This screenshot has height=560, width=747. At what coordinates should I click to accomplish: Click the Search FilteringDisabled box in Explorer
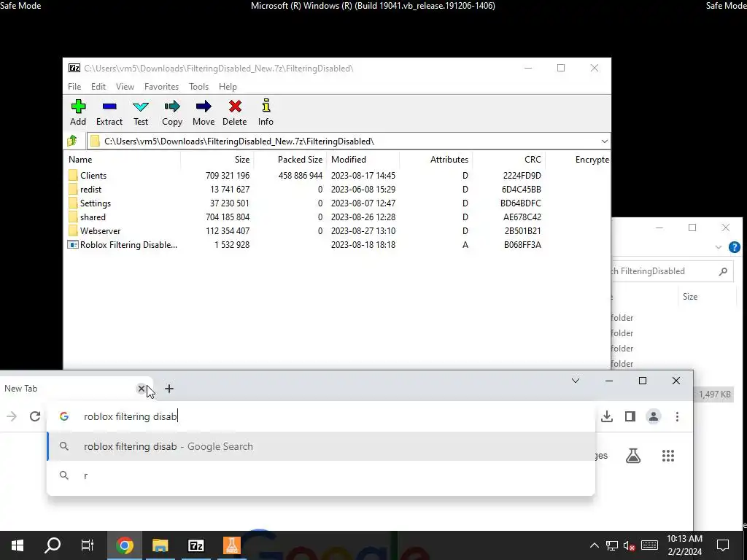tap(672, 271)
